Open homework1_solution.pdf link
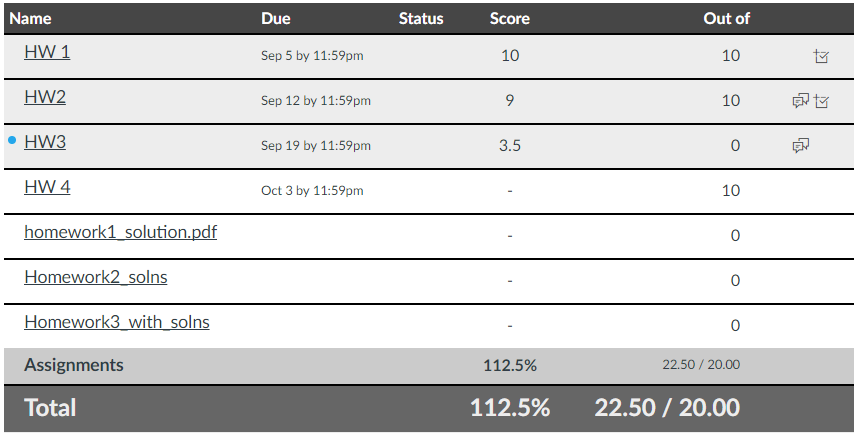The image size is (860, 438). pos(121,232)
